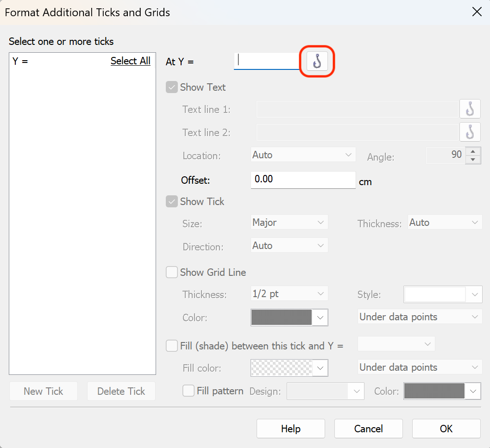Screen dimensions: 490x448
Task: Click into the Offset input field
Action: [303, 180]
